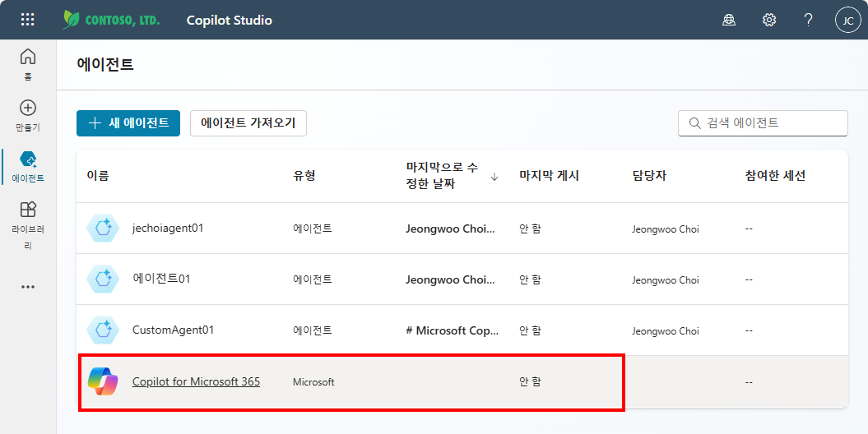Click 담당자 'Jeongwoo Choi' in CustomAgent01 row
The width and height of the screenshot is (868, 434).
[x=666, y=331]
